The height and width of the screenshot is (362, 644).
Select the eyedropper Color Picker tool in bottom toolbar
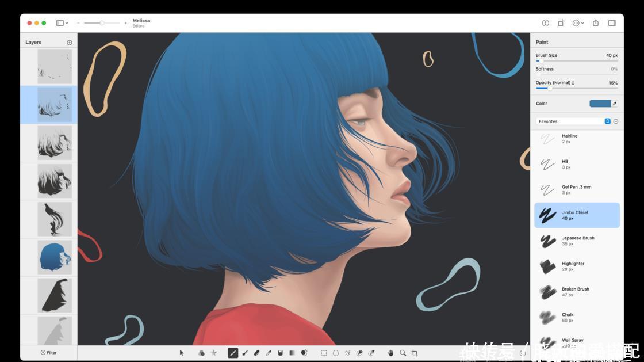tap(269, 353)
